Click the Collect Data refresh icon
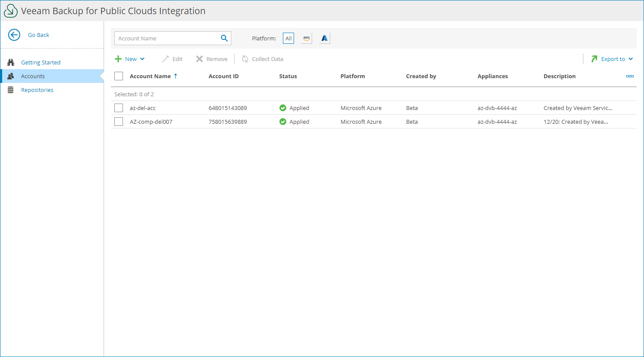The image size is (644, 357). coord(245,59)
